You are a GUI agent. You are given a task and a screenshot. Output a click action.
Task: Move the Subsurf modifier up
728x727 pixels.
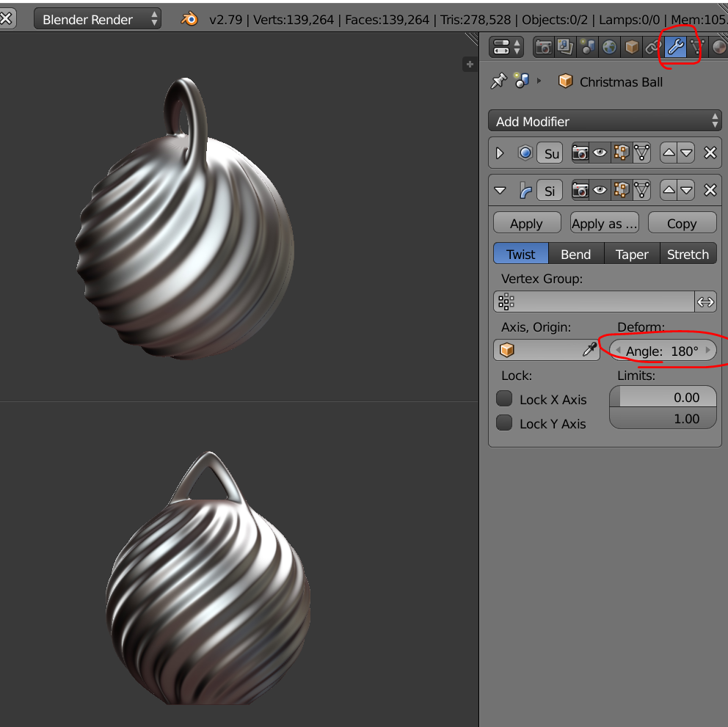click(x=669, y=153)
